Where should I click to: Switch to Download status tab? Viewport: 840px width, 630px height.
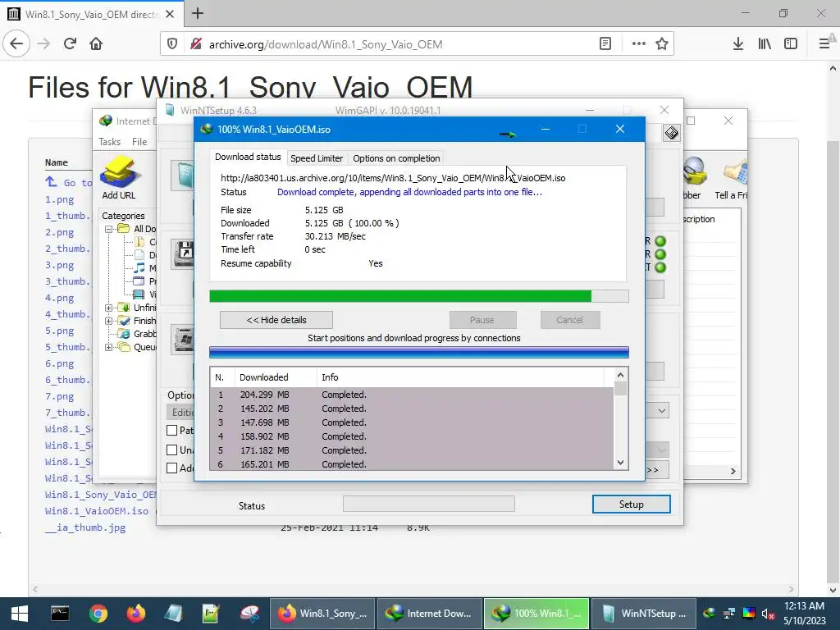tap(248, 157)
